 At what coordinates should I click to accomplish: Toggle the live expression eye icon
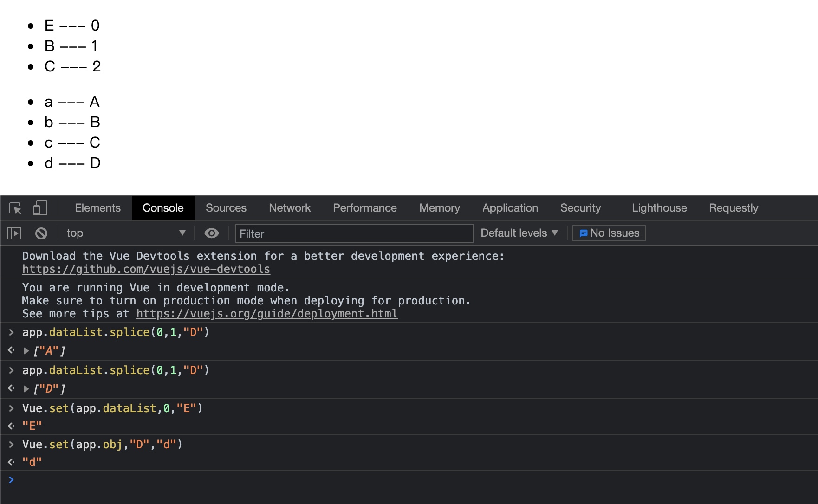[212, 233]
